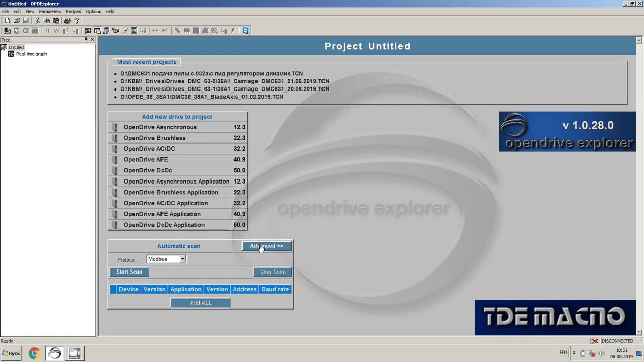The width and height of the screenshot is (644, 362).
Task: Open the Edit menu
Action: [17, 11]
